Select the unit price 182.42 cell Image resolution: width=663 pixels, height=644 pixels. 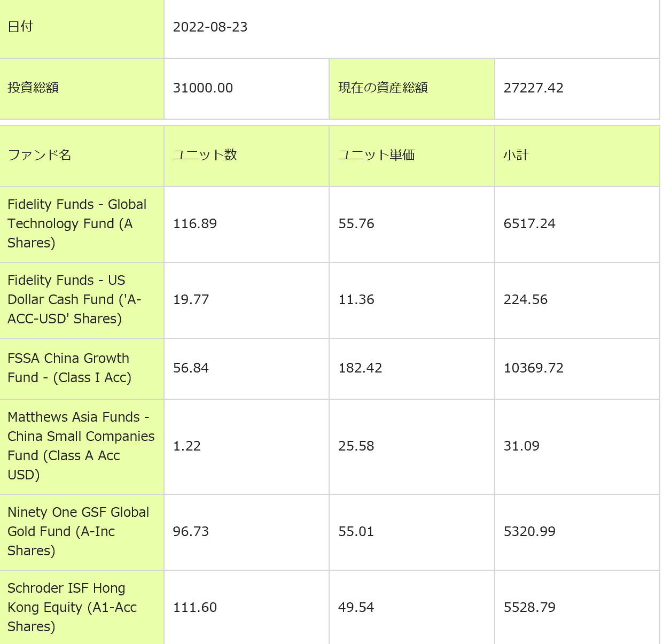click(x=360, y=368)
